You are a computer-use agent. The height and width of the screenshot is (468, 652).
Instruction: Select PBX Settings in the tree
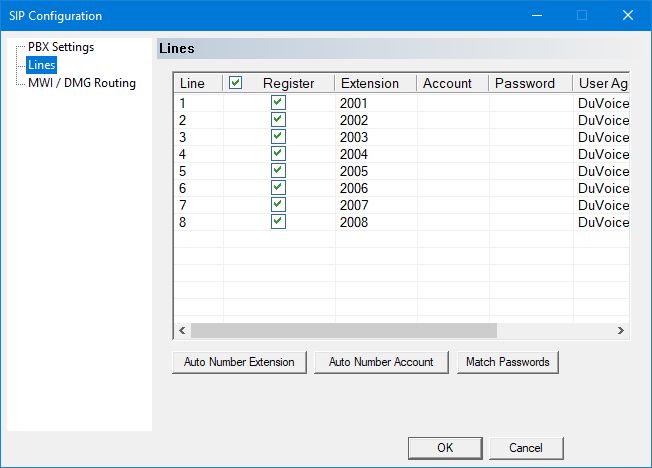coord(61,47)
